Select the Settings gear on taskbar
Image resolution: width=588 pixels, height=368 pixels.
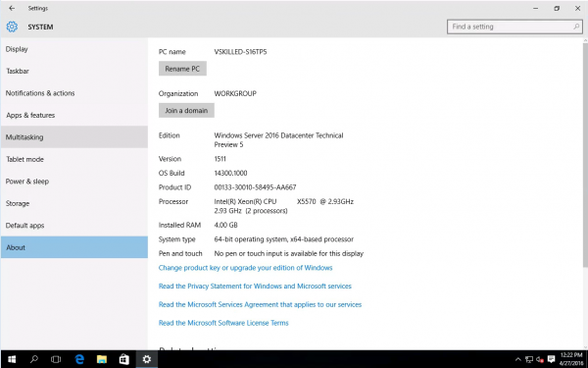coord(147,359)
